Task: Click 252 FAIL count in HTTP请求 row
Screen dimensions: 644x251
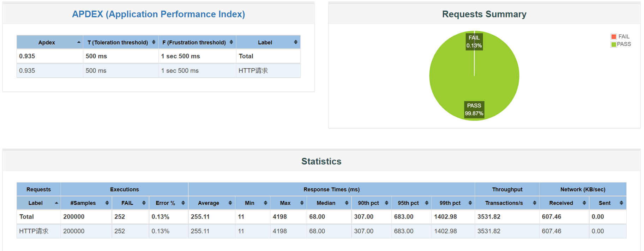Action: [120, 231]
